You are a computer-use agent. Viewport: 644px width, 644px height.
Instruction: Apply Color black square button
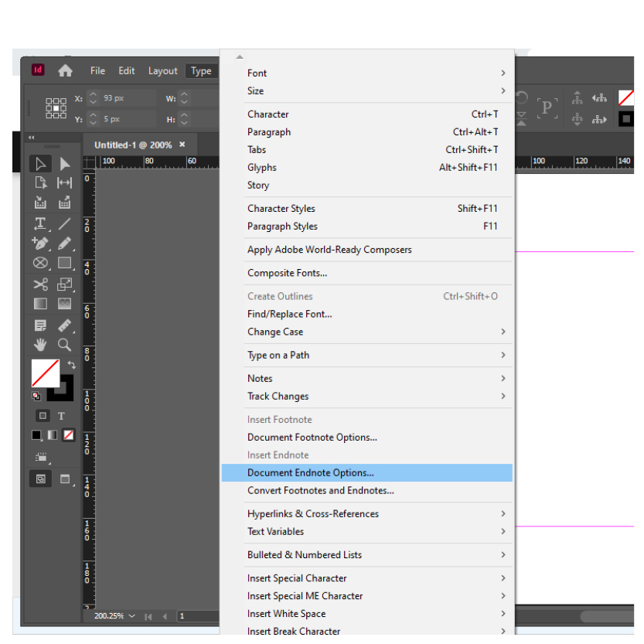point(36,435)
